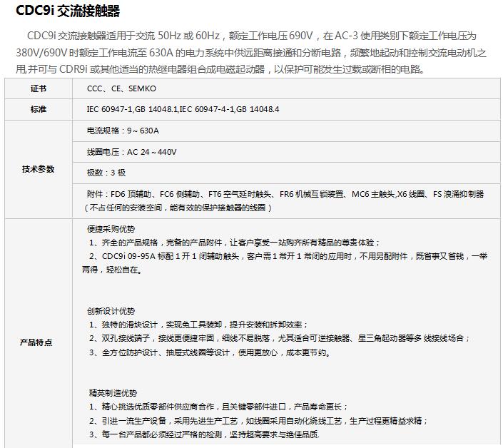503x448 pixels.
Task: Click the title "CDC9i 交流接触器"
Action: click(68, 11)
